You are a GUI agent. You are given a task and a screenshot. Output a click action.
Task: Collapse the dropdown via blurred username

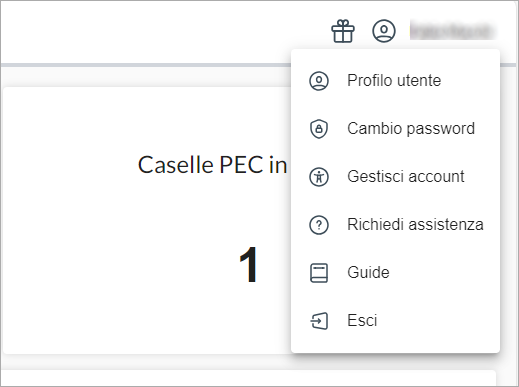coord(452,31)
